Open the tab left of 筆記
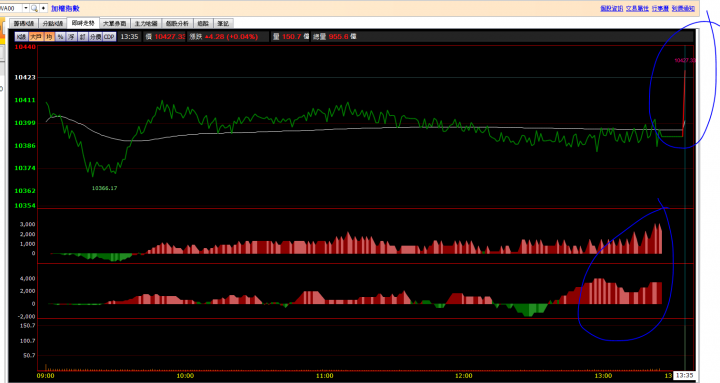 [203, 23]
